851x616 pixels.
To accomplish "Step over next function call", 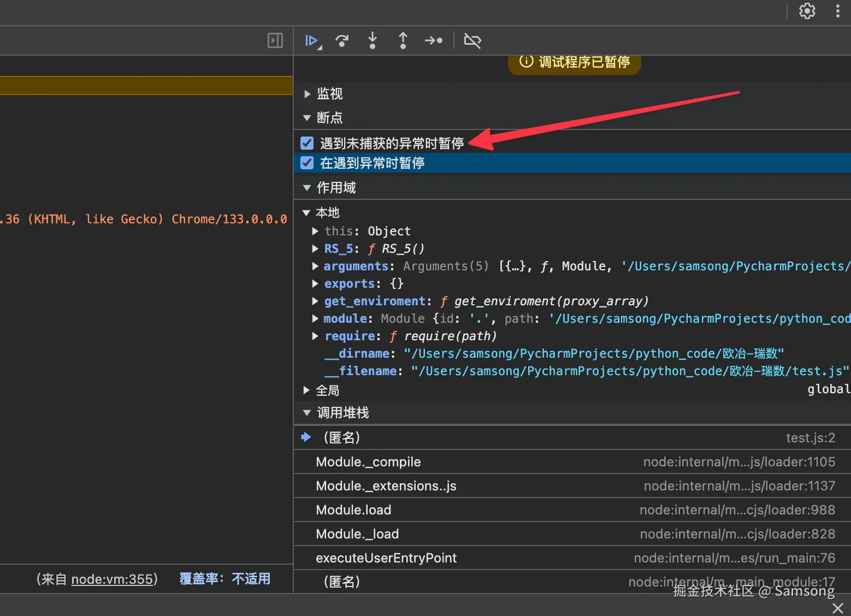I will (x=342, y=41).
